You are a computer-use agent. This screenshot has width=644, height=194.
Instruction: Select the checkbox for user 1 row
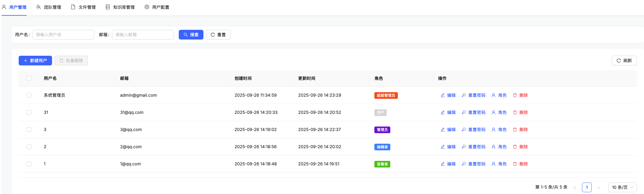(29, 164)
